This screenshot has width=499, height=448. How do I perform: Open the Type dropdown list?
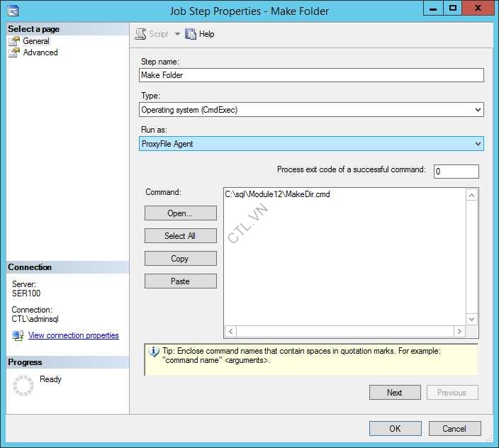click(478, 110)
